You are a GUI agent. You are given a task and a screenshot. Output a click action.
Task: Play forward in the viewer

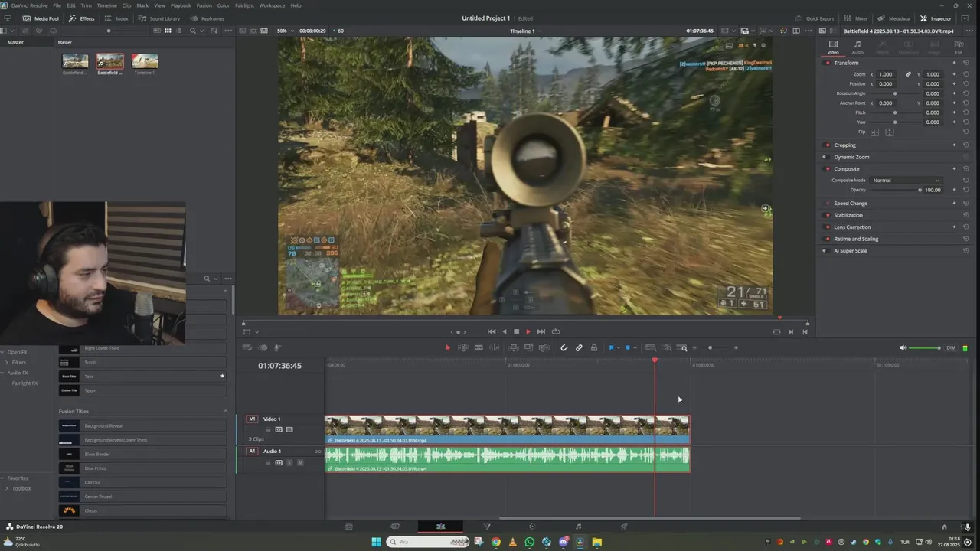pos(528,331)
